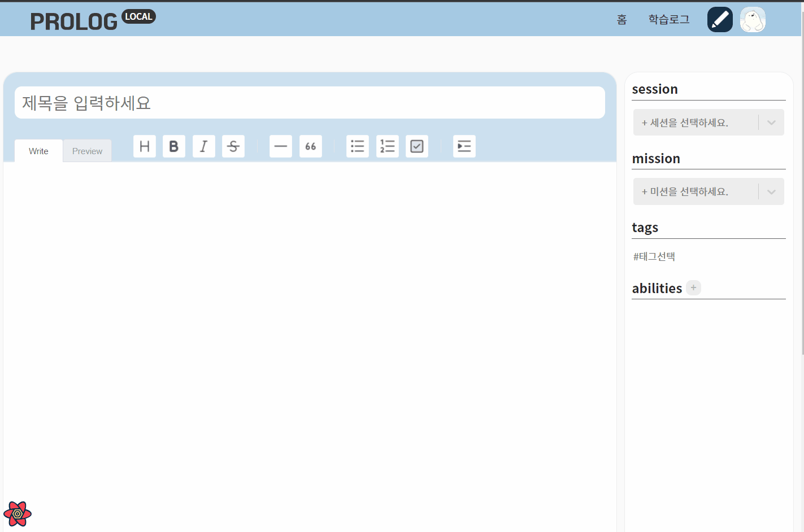Go to 홈 in the navigation bar
The image size is (804, 532).
point(622,19)
